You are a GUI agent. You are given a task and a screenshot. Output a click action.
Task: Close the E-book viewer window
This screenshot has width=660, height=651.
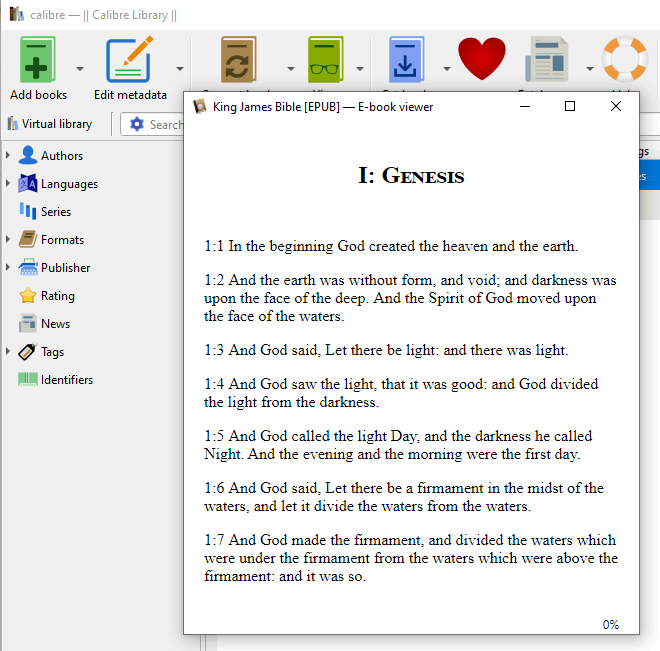616,106
